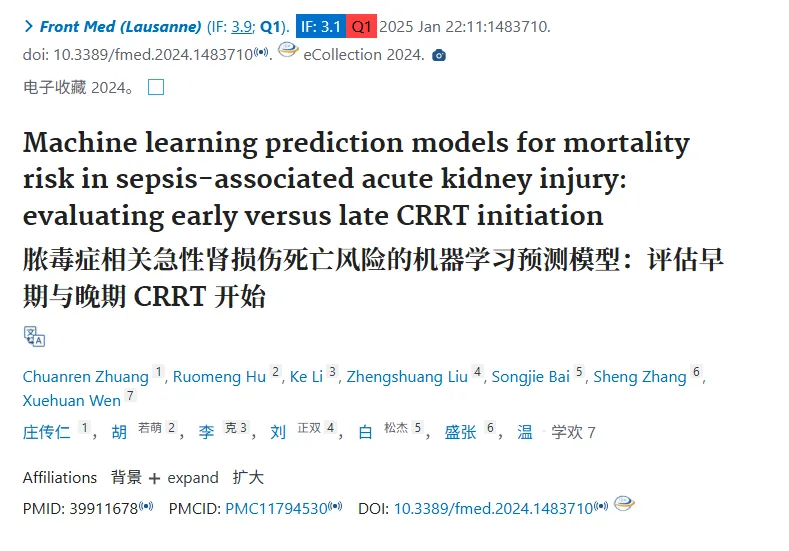
Task: Click the signal icon after the top doi text
Action: point(261,52)
